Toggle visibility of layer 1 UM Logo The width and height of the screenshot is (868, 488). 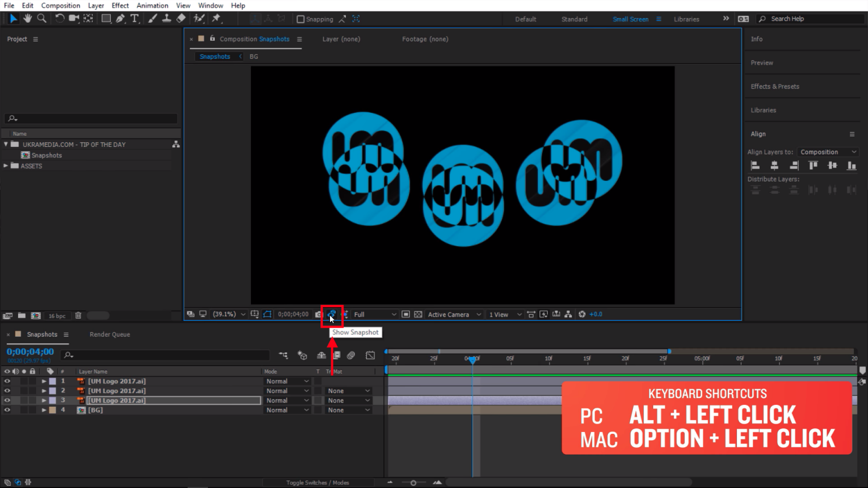click(x=7, y=381)
